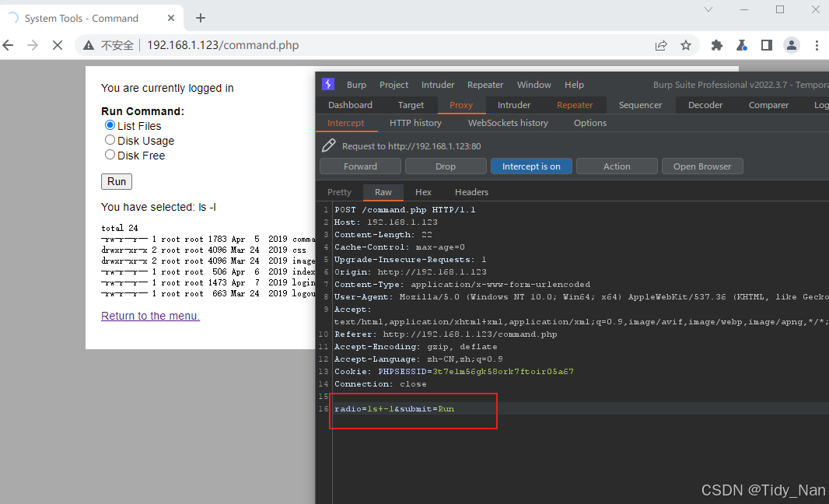The height and width of the screenshot is (504, 829).
Task: Open the Window menu
Action: (533, 85)
